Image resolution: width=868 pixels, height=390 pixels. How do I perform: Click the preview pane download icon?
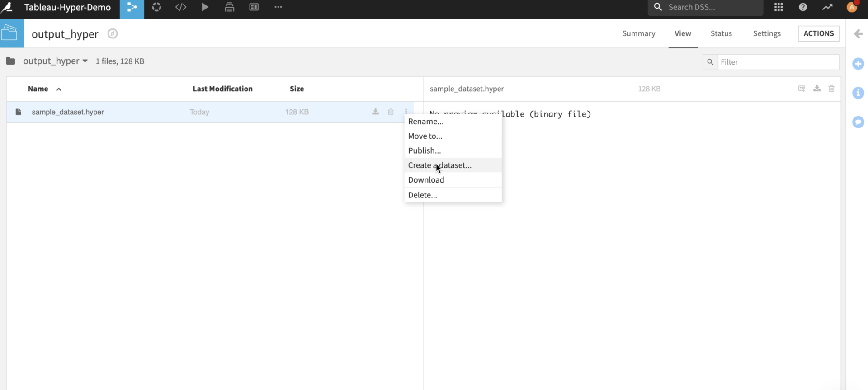click(x=817, y=89)
